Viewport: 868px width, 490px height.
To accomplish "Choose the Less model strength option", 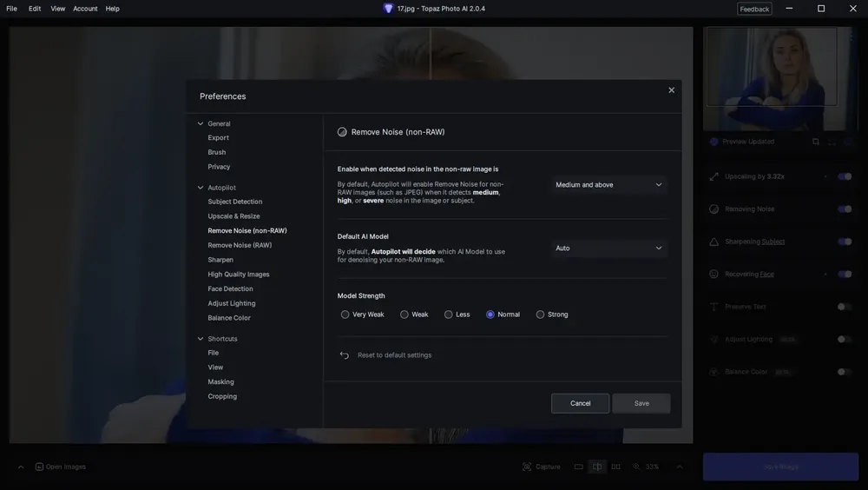I will (x=449, y=315).
